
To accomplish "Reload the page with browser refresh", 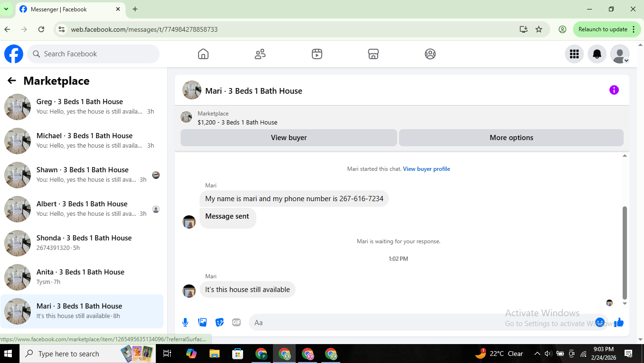I will pyautogui.click(x=41, y=29).
